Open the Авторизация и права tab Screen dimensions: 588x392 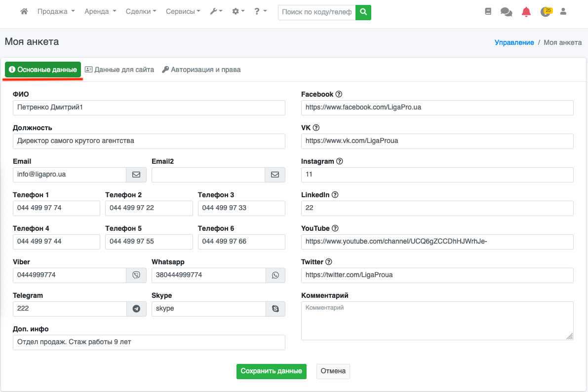[x=201, y=70]
